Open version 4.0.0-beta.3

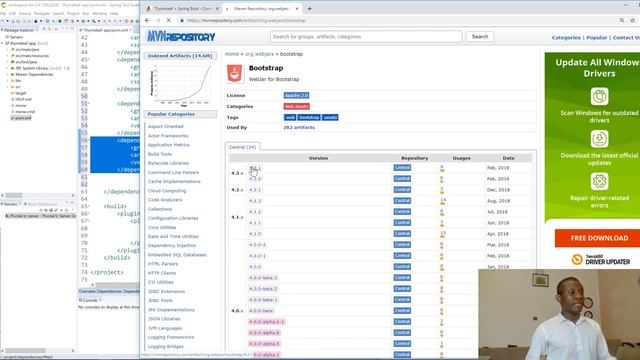263,278
